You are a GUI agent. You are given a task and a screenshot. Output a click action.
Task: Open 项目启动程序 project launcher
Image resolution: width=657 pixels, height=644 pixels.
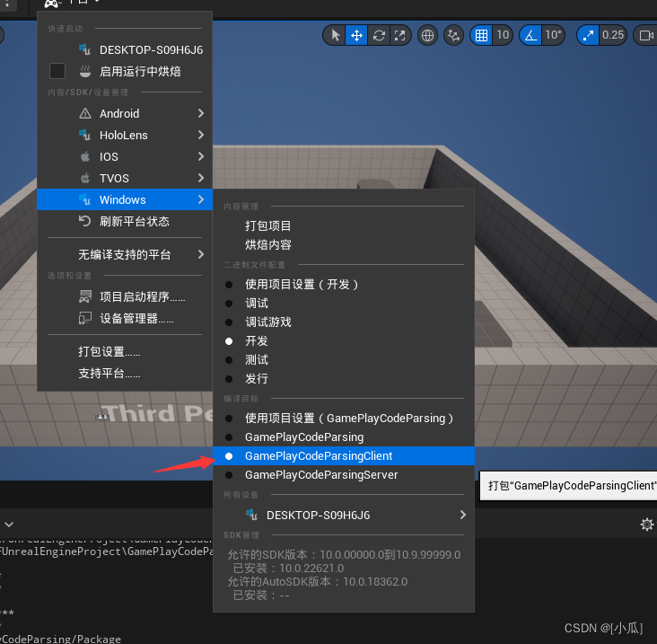coord(125,296)
